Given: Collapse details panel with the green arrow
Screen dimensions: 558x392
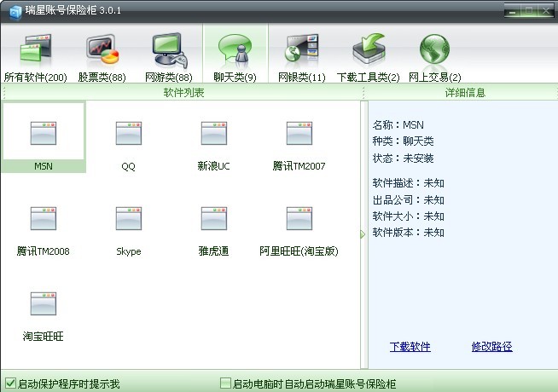Looking at the screenshot, I should pyautogui.click(x=363, y=234).
